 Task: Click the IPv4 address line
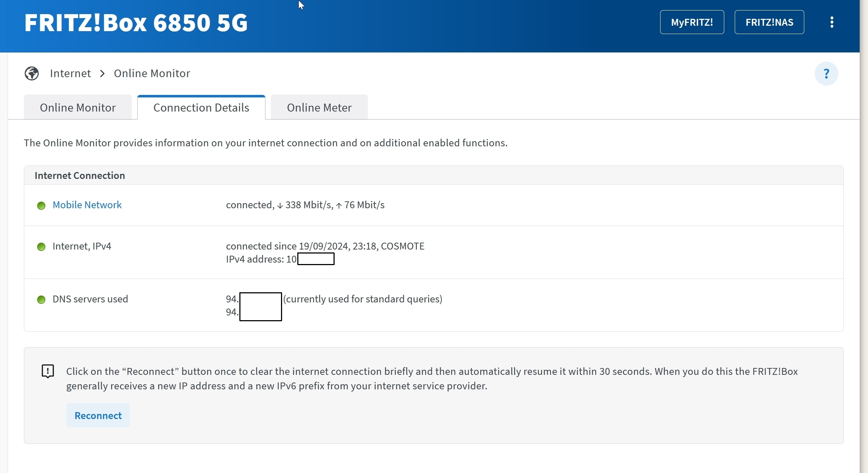click(280, 259)
